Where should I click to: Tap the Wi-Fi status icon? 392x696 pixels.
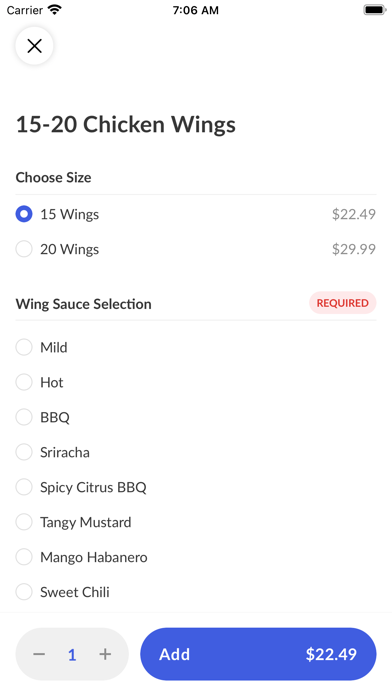pos(55,10)
